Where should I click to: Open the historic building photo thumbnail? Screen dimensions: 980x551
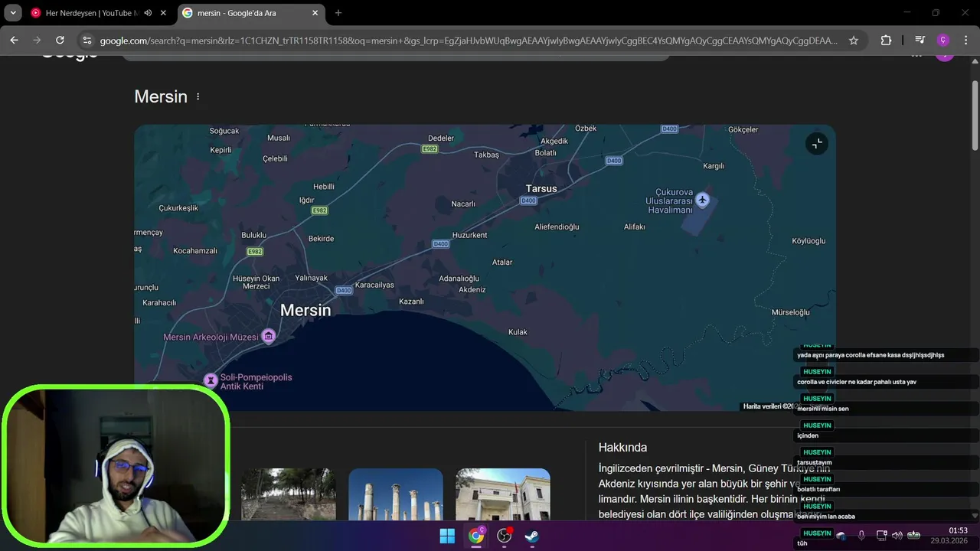tap(503, 494)
